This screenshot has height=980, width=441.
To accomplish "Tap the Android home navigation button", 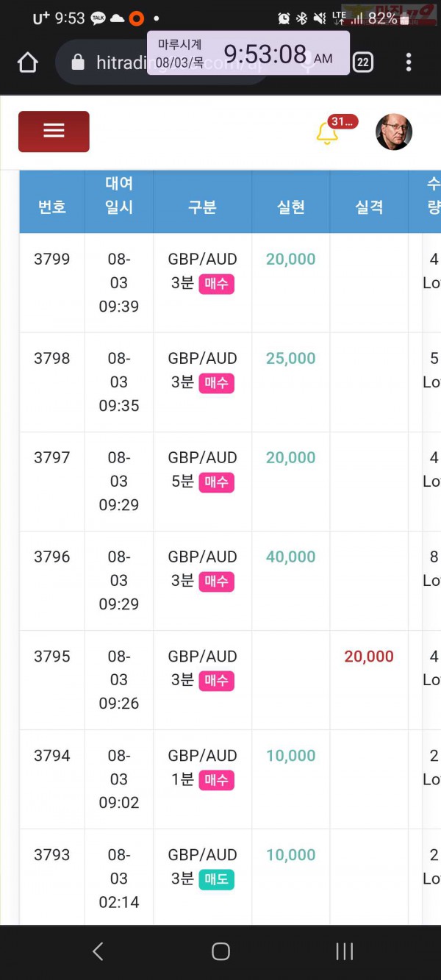I will [220, 951].
